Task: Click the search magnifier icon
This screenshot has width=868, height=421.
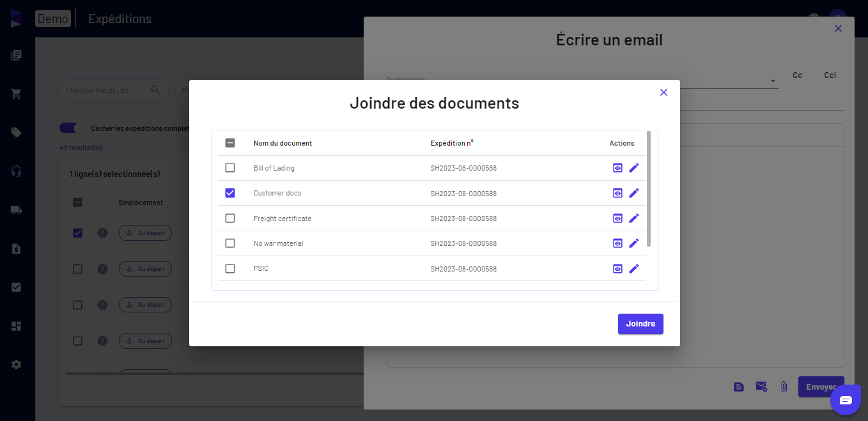Action: pos(155,90)
